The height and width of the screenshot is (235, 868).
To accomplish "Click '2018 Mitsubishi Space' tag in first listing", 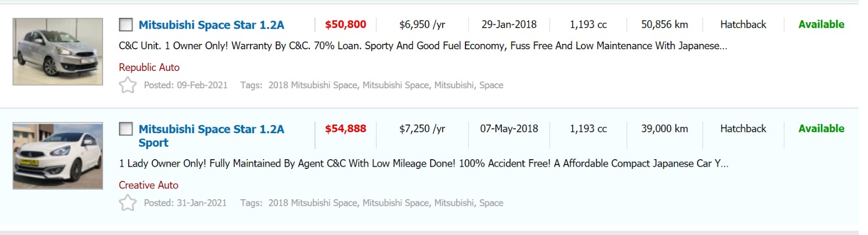I will click(x=313, y=85).
